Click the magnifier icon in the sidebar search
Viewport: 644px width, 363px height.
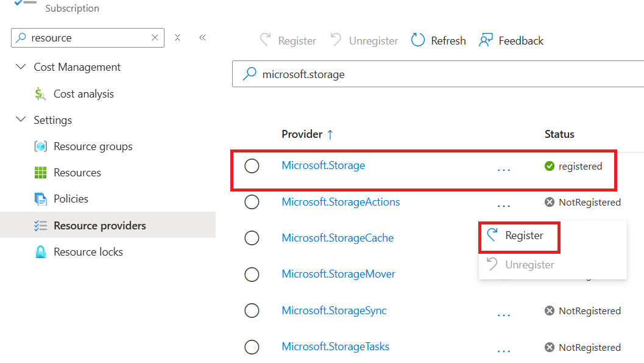coord(21,38)
